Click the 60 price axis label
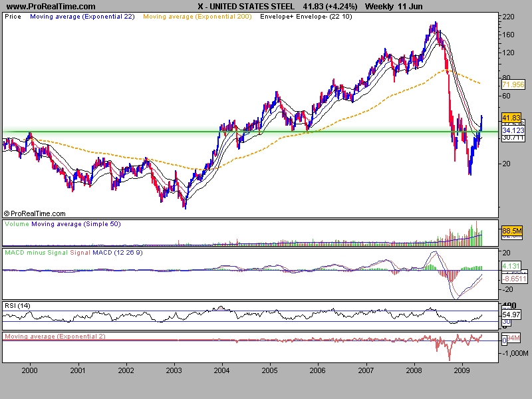 [x=506, y=96]
